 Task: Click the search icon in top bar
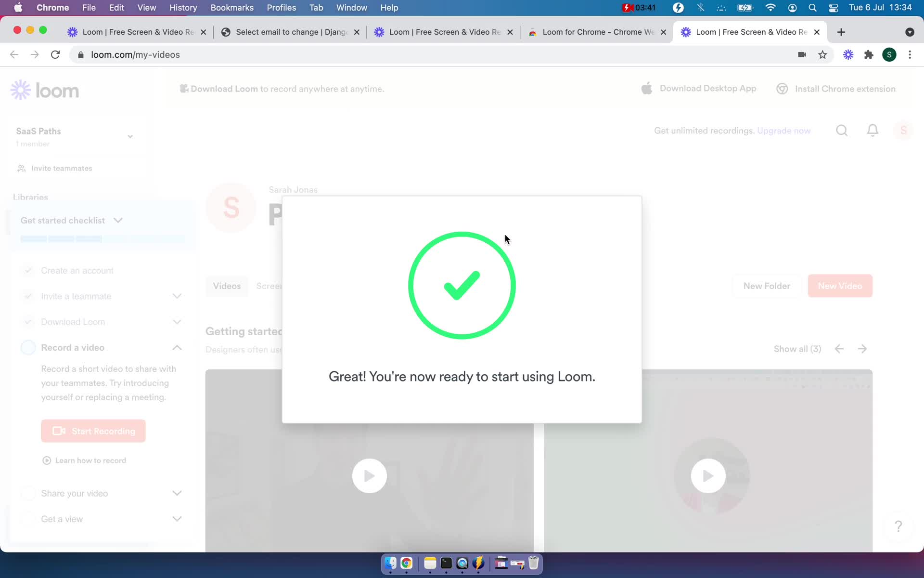[842, 130]
